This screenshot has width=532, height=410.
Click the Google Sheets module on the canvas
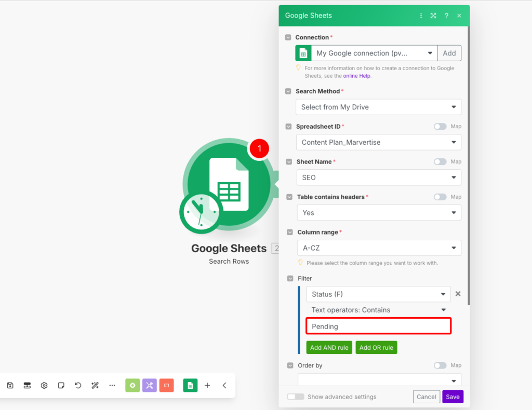[x=229, y=185]
